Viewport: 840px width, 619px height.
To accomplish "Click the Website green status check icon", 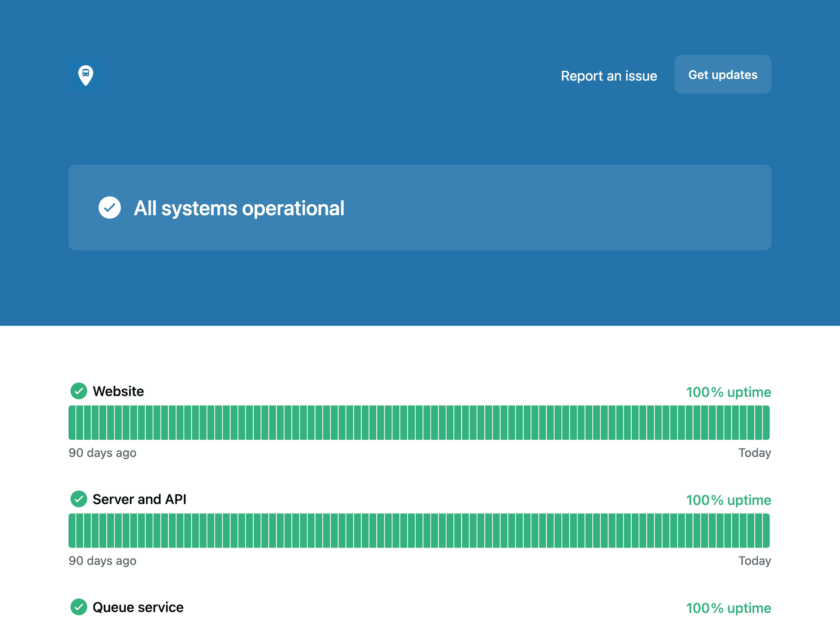I will click(79, 391).
